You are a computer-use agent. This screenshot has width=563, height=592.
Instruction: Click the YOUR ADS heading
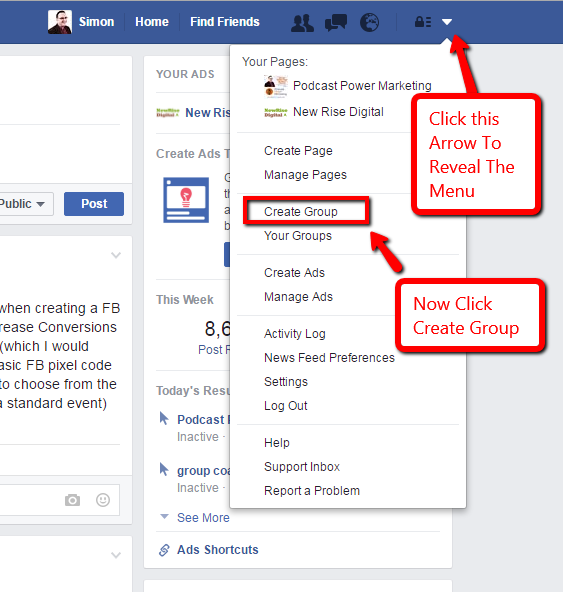(185, 74)
